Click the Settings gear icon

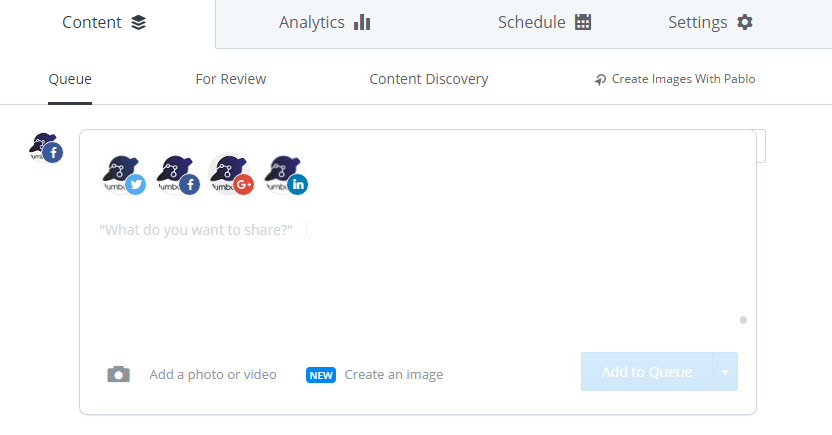(x=744, y=22)
